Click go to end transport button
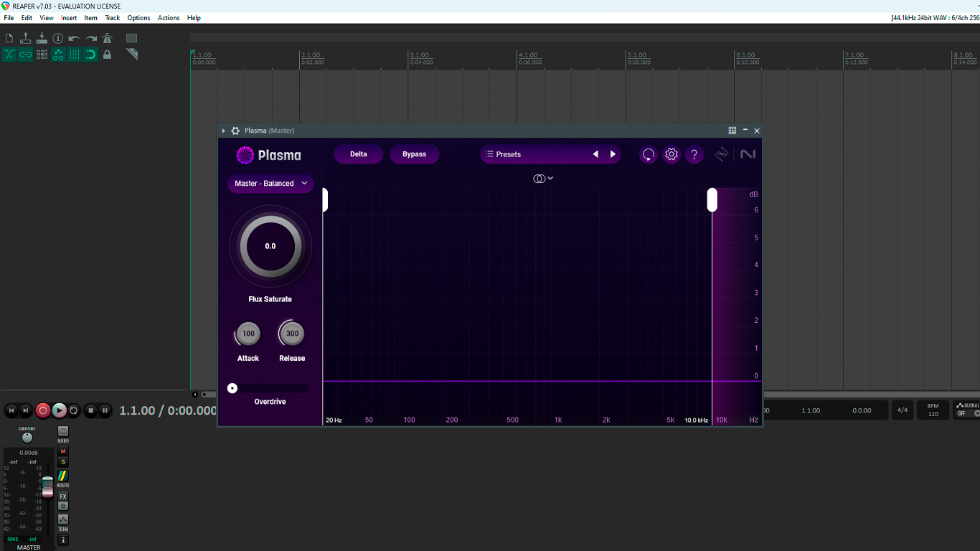 pos(26,410)
